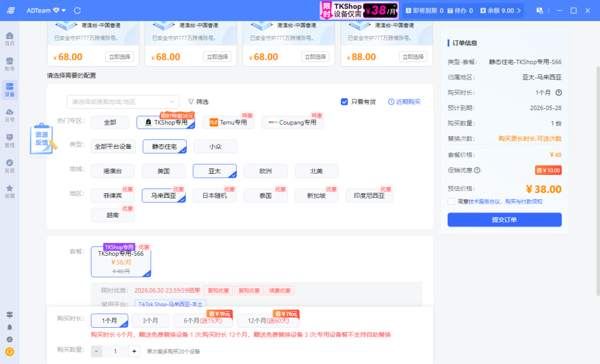Check the 同意技术服务协议 agreement checkbox
The height and width of the screenshot is (364, 600).
(x=451, y=201)
